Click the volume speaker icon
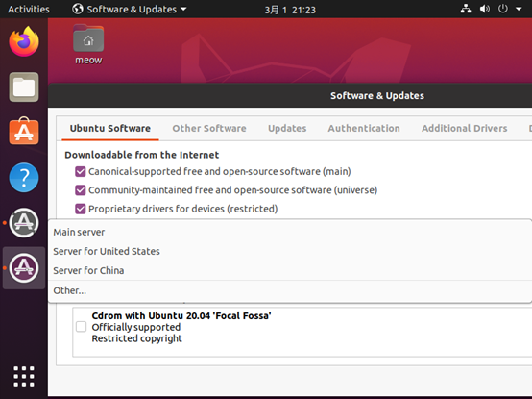Viewport: 532px width, 399px height. (x=485, y=9)
